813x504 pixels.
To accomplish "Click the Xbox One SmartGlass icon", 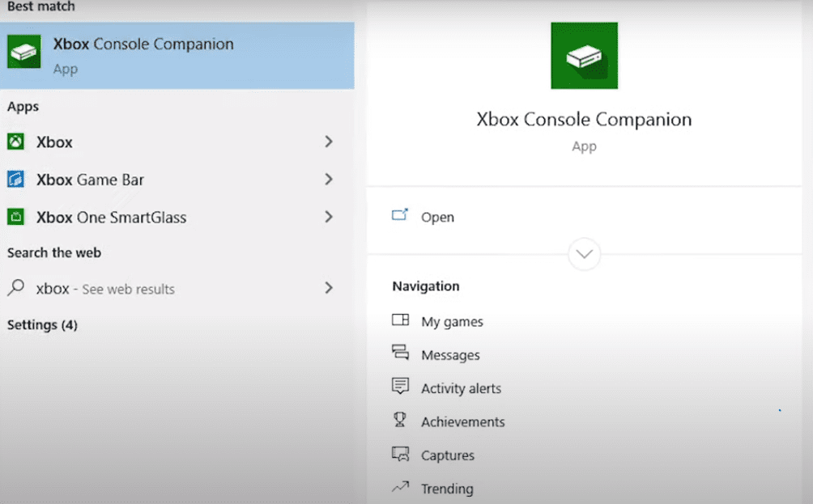I will pyautogui.click(x=15, y=217).
